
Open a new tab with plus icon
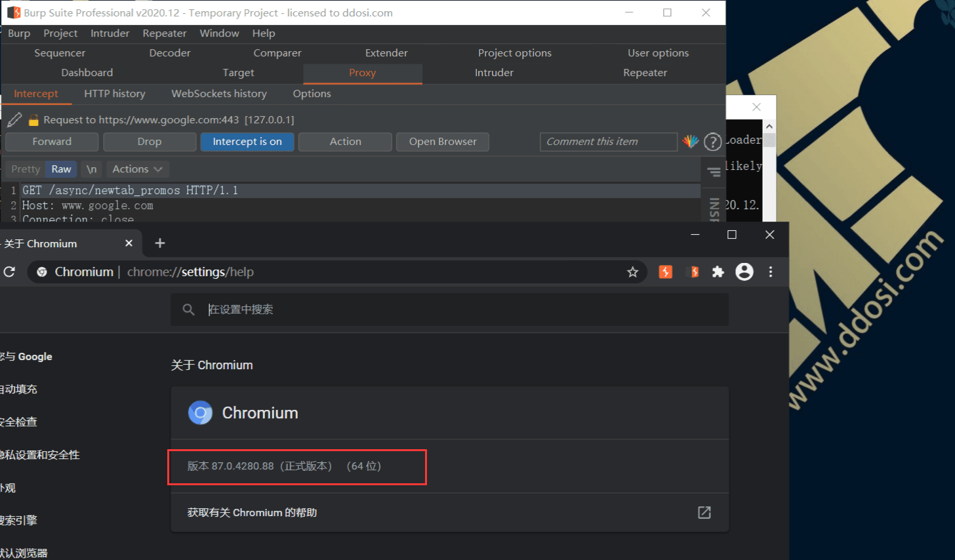pyautogui.click(x=159, y=243)
